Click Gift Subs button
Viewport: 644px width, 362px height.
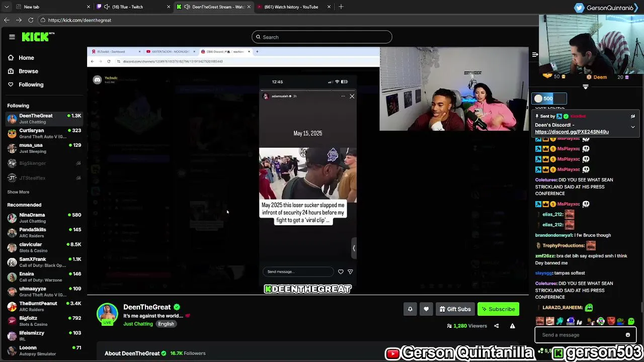[455, 309]
